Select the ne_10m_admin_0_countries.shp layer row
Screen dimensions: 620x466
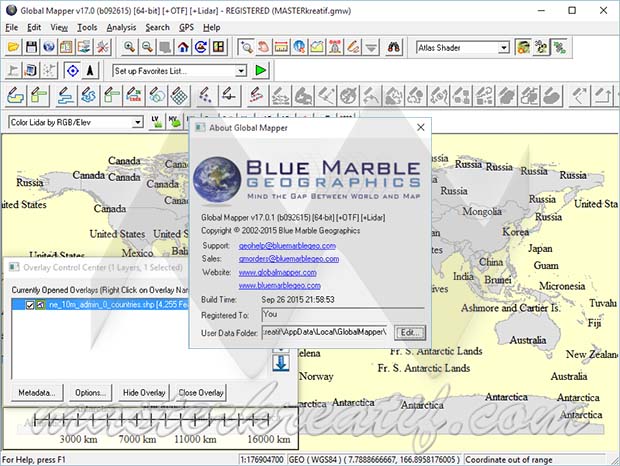(100, 304)
